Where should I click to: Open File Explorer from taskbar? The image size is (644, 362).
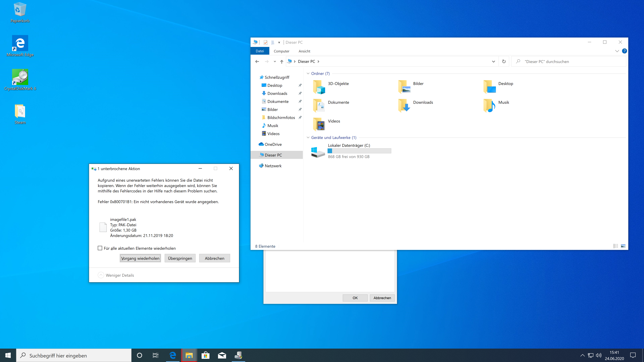(x=189, y=355)
